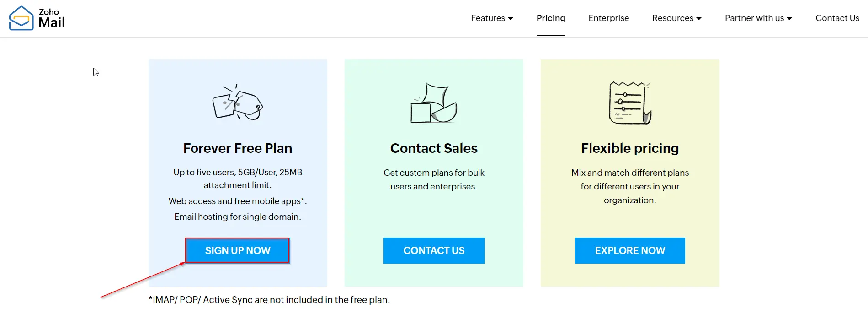
Task: Open the Partner with us dropdown arrow
Action: pyautogui.click(x=789, y=19)
